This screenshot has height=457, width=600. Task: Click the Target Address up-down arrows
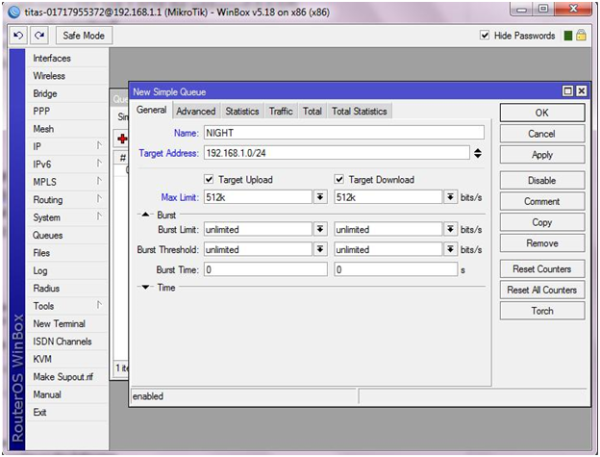(478, 153)
